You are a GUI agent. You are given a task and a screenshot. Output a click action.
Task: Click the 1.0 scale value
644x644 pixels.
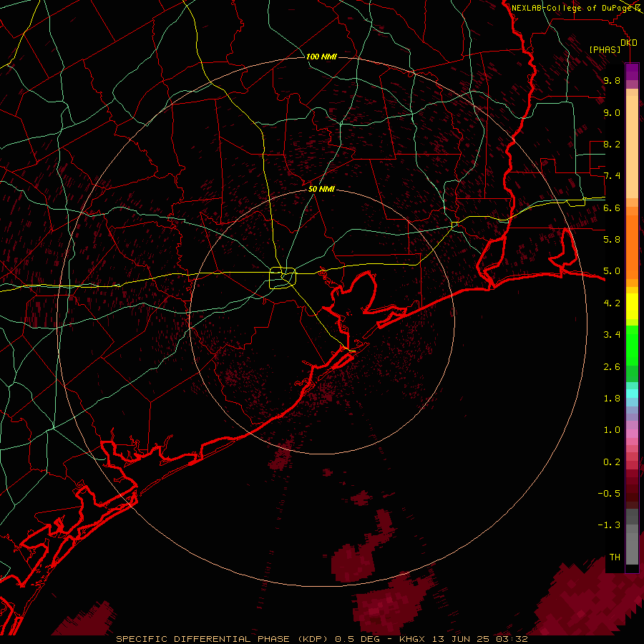click(612, 430)
